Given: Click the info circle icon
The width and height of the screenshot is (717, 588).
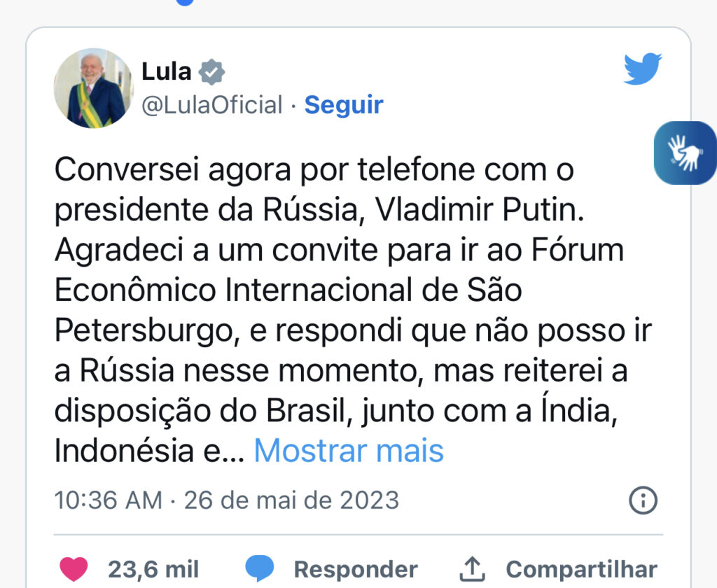Looking at the screenshot, I should click(x=643, y=500).
